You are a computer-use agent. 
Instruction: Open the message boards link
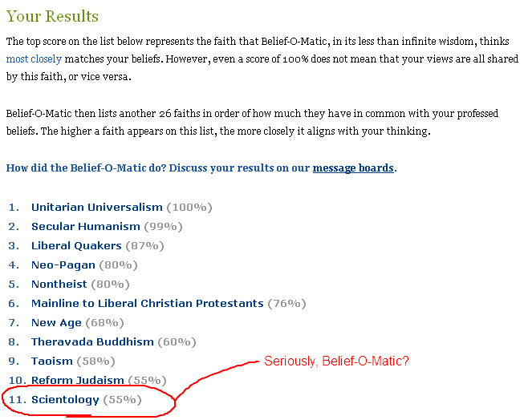click(353, 168)
